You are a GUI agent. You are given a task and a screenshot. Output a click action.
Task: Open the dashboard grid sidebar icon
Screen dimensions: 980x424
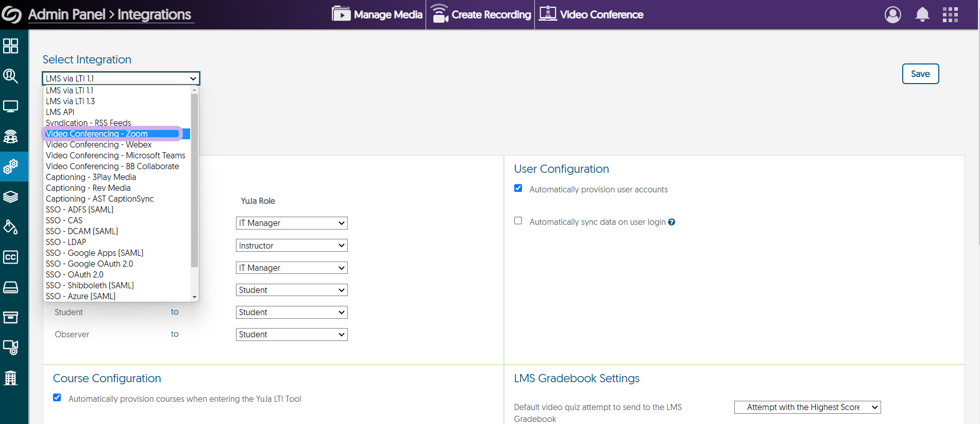pos(10,46)
